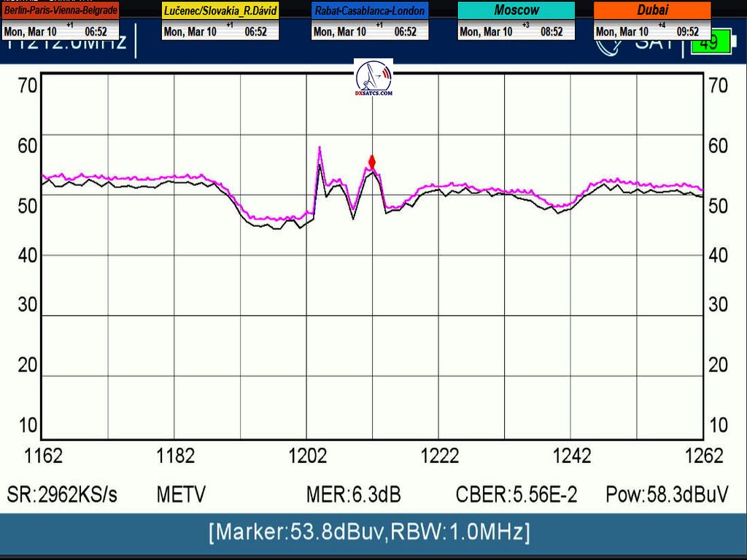
Task: Click the SR:2962KS/s symbol rate readout
Action: (x=62, y=494)
